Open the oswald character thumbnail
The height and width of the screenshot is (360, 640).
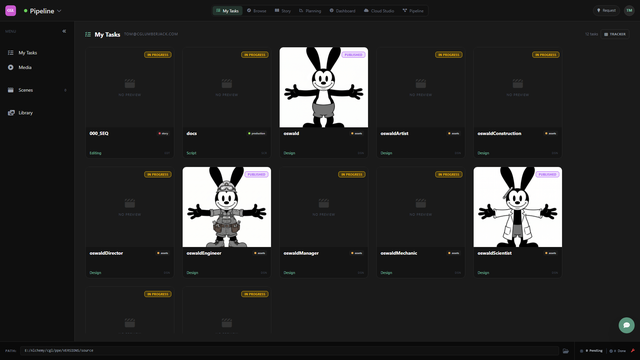[x=324, y=87]
